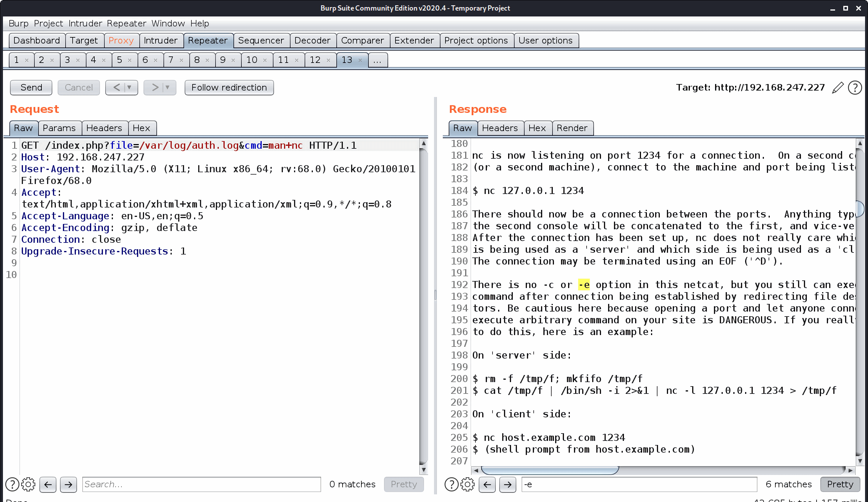Screen dimensions: 868x502
Task: Switch to the Sequencer tab
Action: click(x=261, y=41)
